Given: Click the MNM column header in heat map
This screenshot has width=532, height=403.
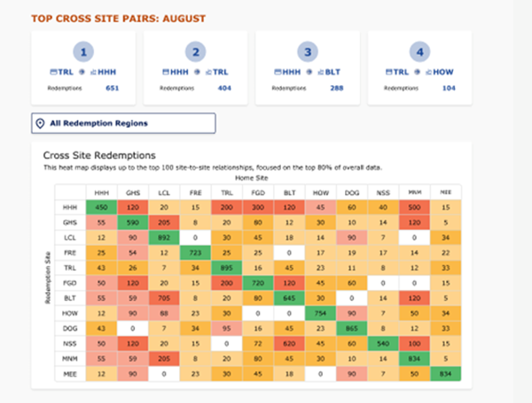Looking at the screenshot, I should [x=415, y=192].
